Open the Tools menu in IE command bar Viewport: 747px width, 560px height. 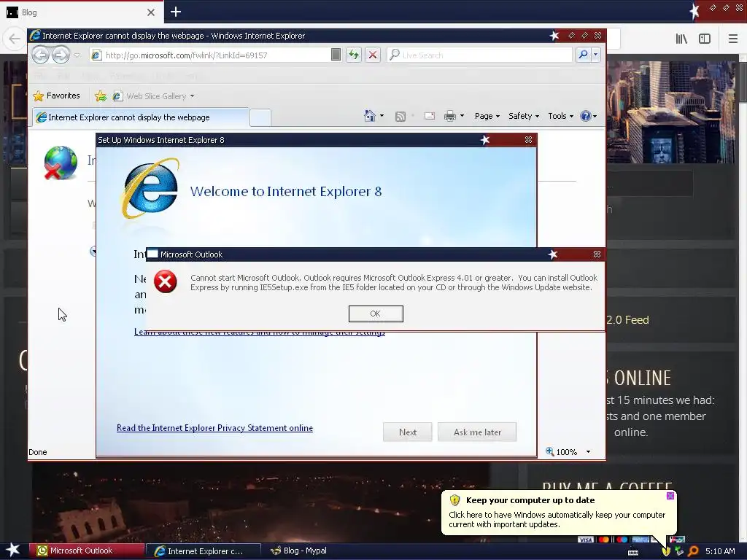click(560, 116)
